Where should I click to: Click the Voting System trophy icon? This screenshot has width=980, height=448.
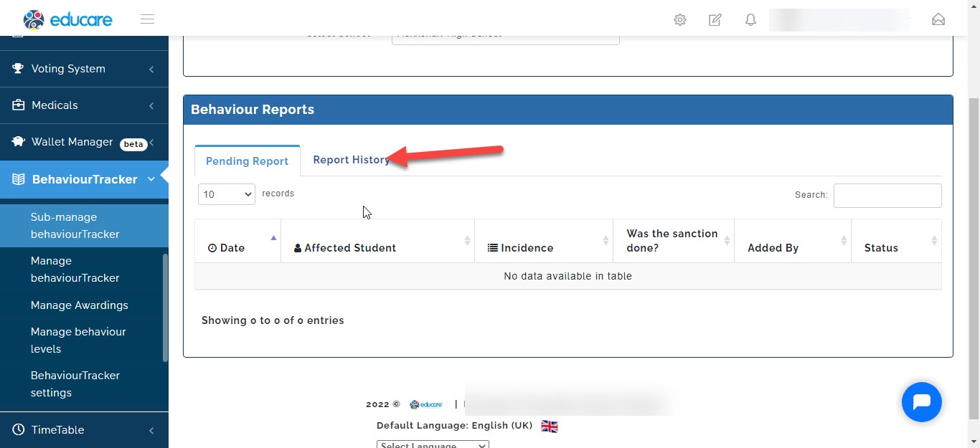point(18,69)
